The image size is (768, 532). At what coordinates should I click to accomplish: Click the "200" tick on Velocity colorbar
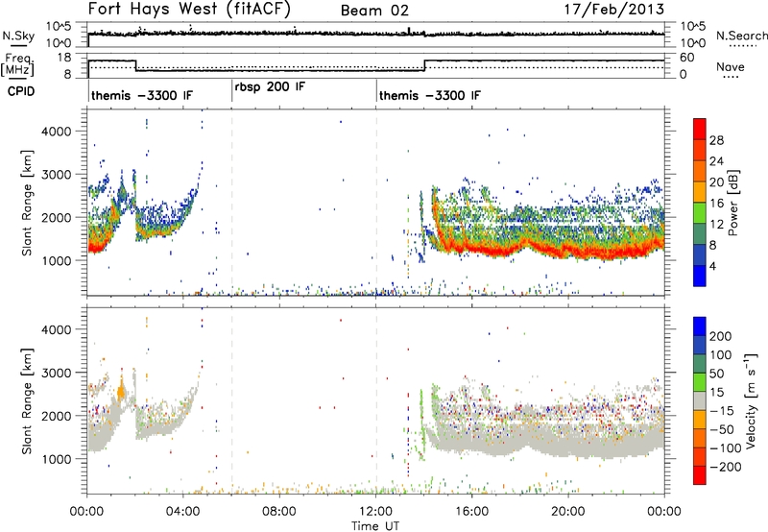point(720,336)
